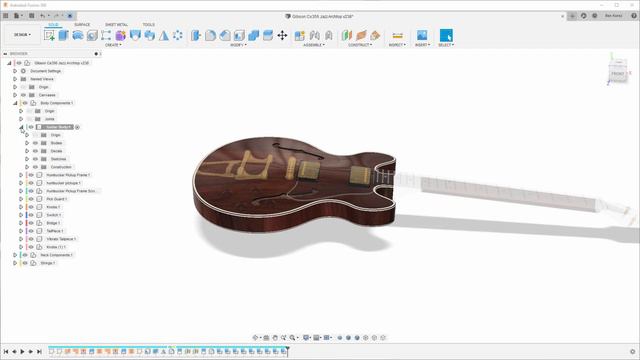Hide the Strings:1 component
The image size is (640, 360).
[x=25, y=263]
